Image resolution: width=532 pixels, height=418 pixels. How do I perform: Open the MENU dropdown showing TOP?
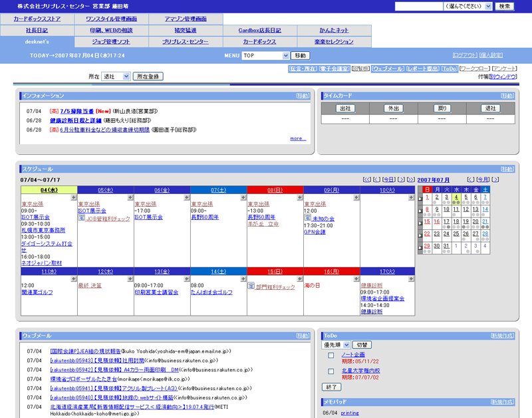[265, 56]
